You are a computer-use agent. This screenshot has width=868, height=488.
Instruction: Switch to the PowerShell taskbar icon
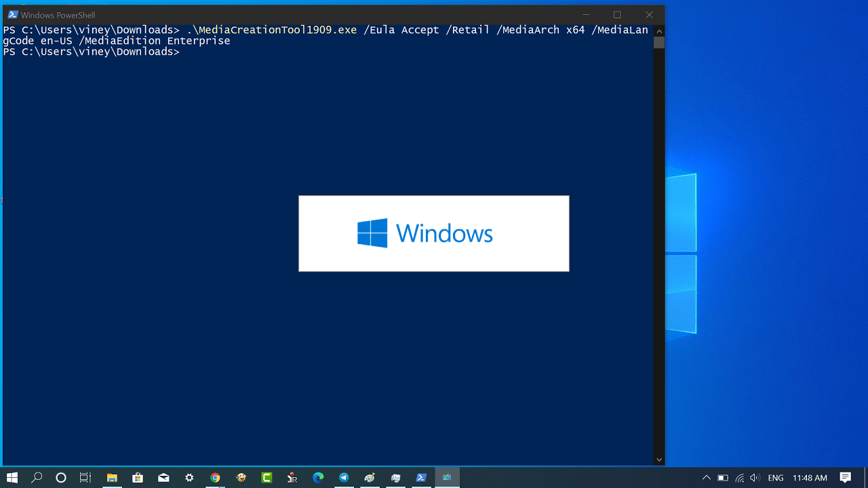[x=421, y=478]
